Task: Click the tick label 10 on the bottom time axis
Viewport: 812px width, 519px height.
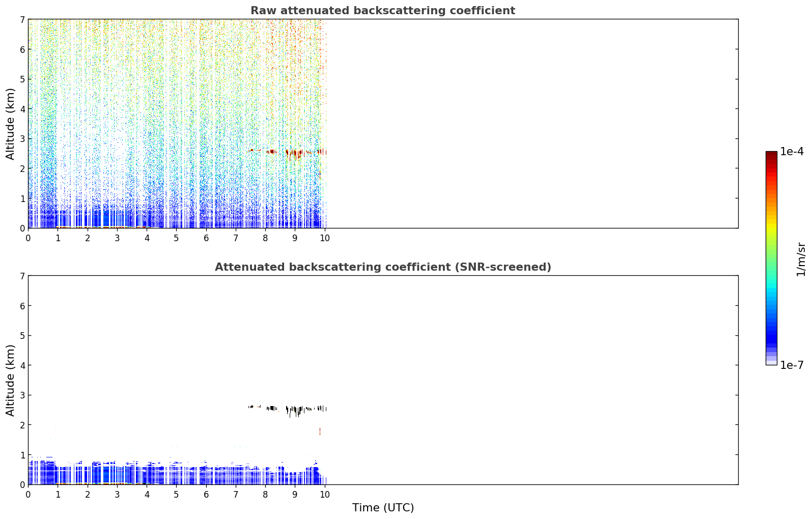Action: click(324, 494)
